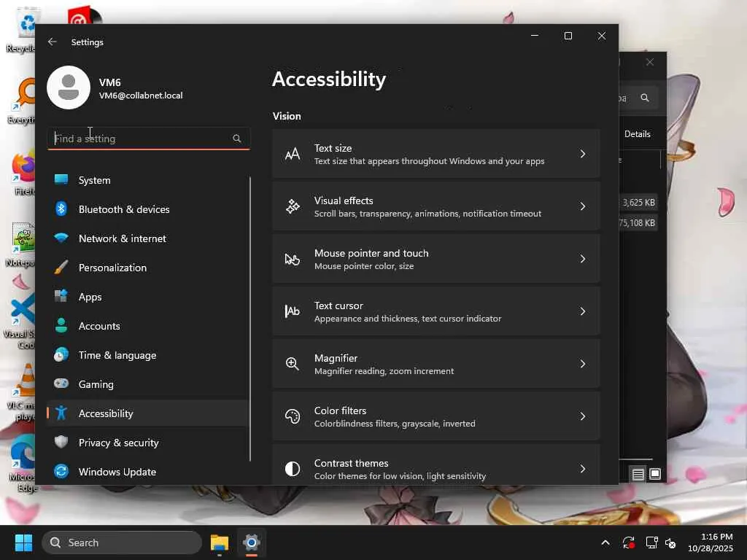Open Magnifier row chevron
This screenshot has height=560, width=747.
click(583, 364)
